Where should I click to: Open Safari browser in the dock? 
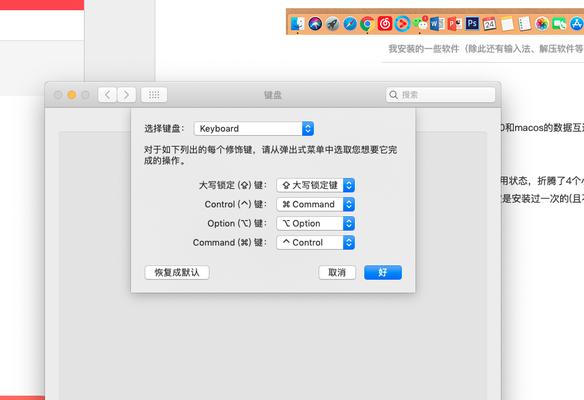point(350,24)
